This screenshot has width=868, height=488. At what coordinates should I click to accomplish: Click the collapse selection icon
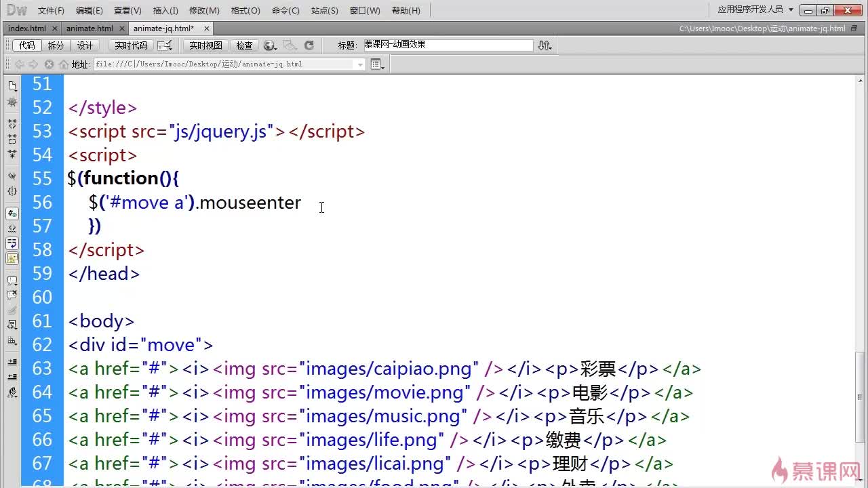click(x=12, y=139)
